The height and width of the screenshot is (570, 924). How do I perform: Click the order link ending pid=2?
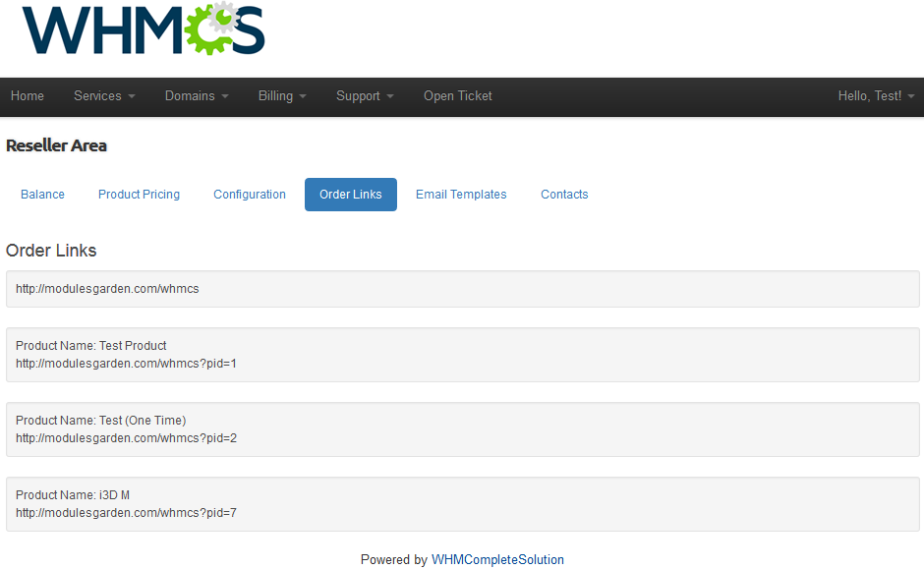[126, 438]
